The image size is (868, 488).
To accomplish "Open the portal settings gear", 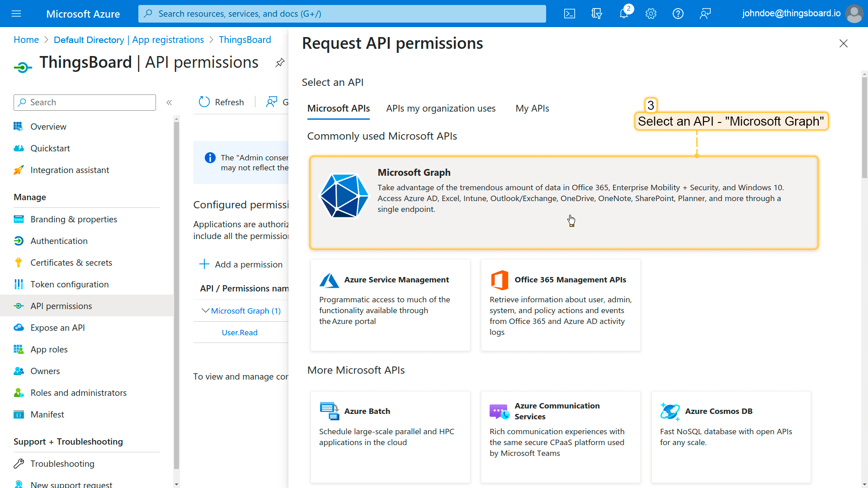I will pos(651,14).
